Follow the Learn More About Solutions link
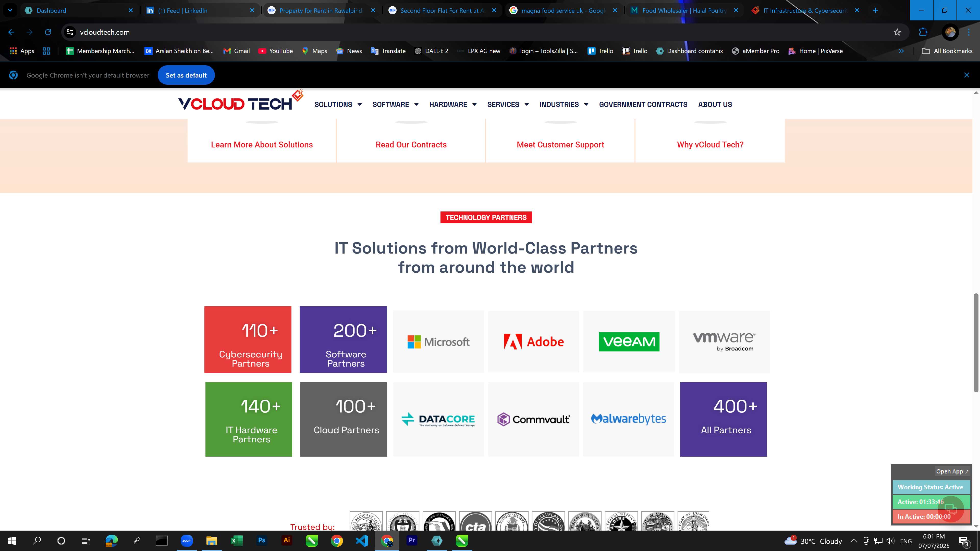 pos(262,144)
